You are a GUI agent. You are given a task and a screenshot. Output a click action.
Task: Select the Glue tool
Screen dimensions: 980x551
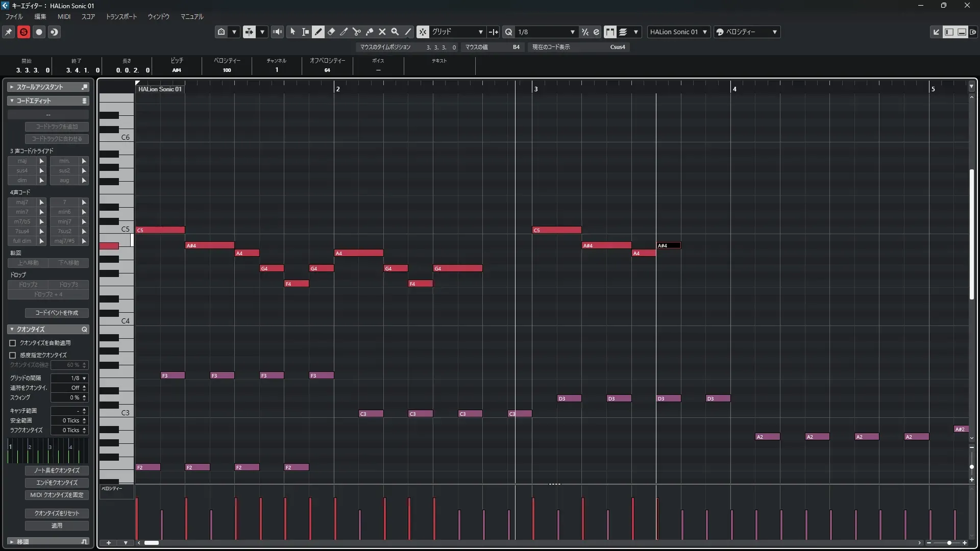pos(370,32)
